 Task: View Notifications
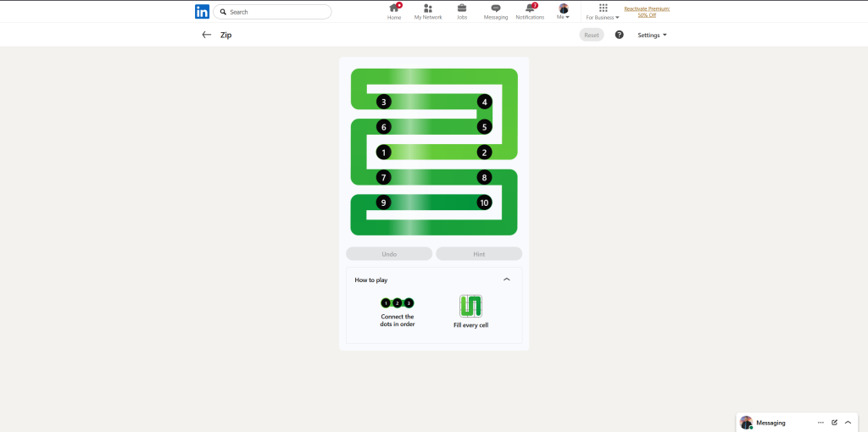click(530, 11)
